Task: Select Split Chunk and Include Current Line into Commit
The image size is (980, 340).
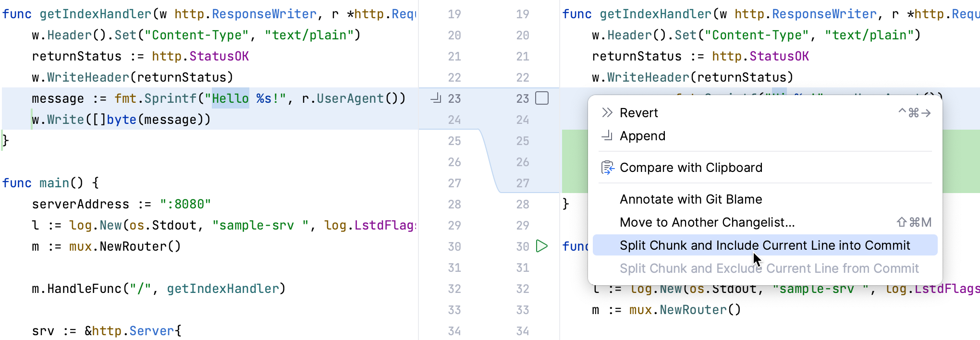Action: [764, 245]
